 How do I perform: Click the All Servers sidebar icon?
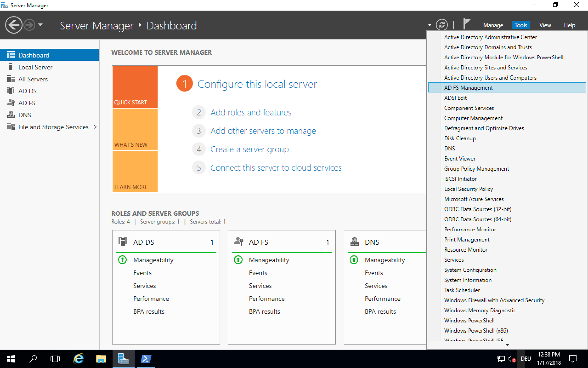pos(11,79)
